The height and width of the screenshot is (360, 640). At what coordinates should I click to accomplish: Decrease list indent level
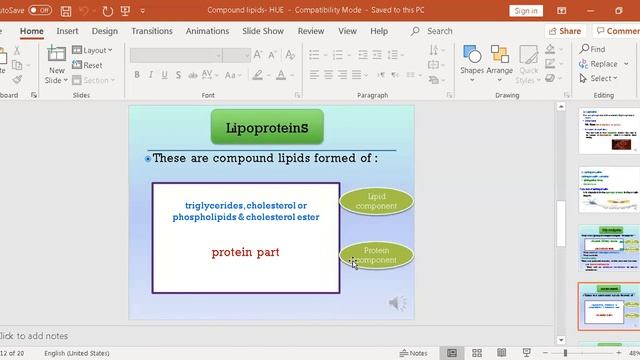coord(362,54)
